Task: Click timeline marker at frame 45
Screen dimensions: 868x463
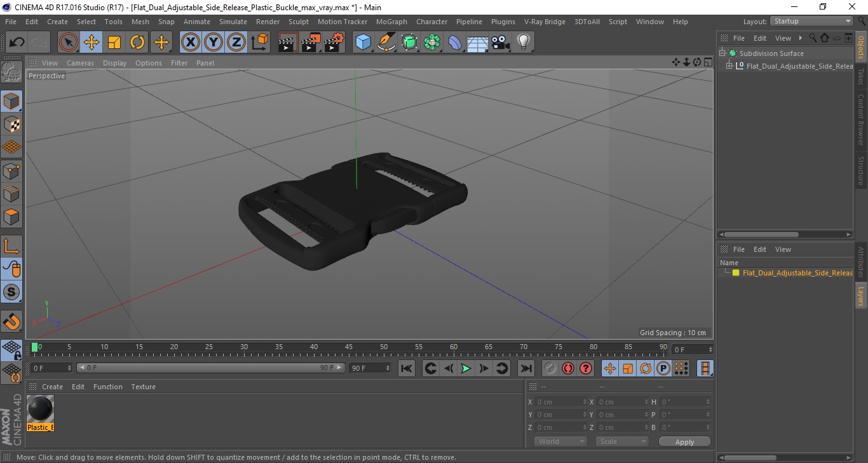Action: [349, 347]
